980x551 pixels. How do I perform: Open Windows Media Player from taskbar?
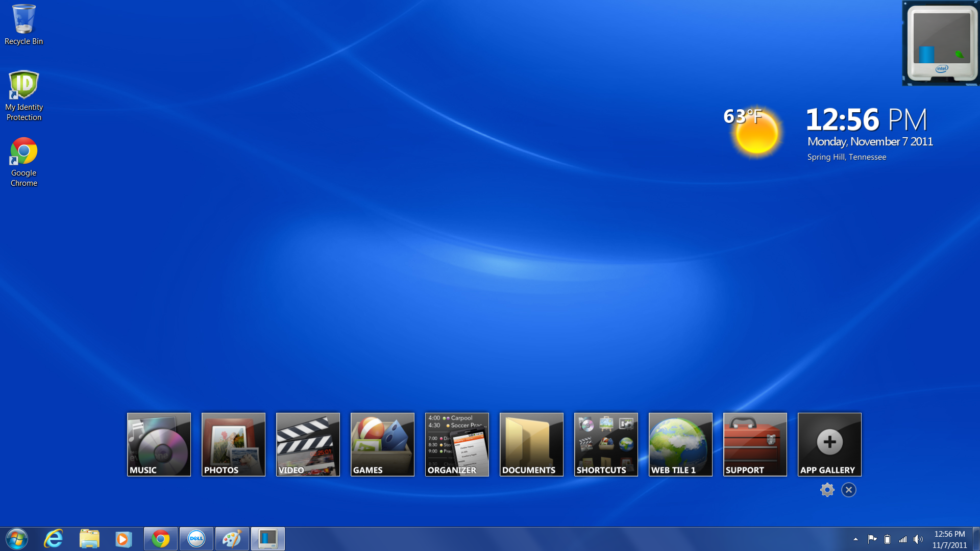point(123,539)
